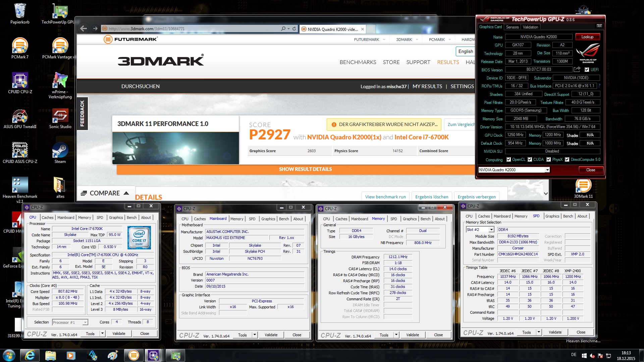The height and width of the screenshot is (362, 644).
Task: Click the Lookup button in GPU-Z
Action: [x=587, y=37]
